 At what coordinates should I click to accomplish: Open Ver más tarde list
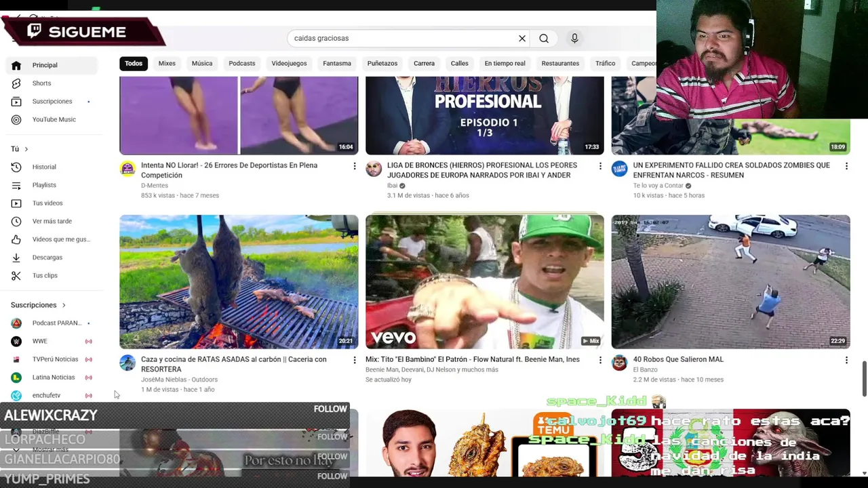(53, 221)
